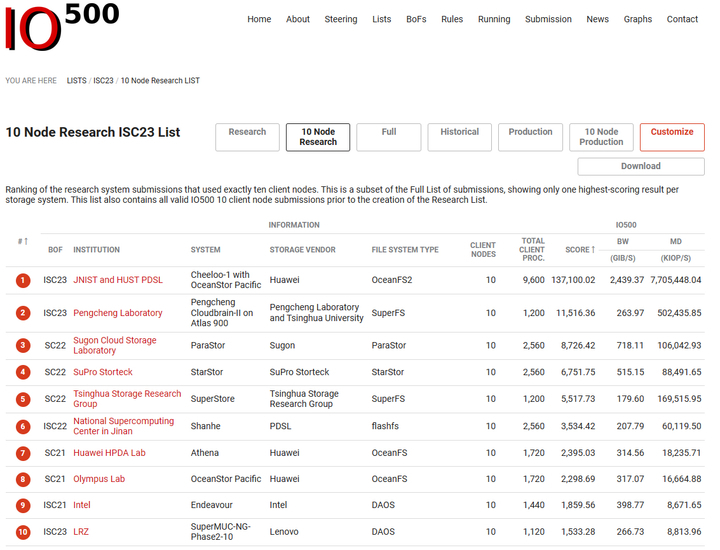Switch to the Full list tab
The width and height of the screenshot is (720, 550).
coord(388,137)
